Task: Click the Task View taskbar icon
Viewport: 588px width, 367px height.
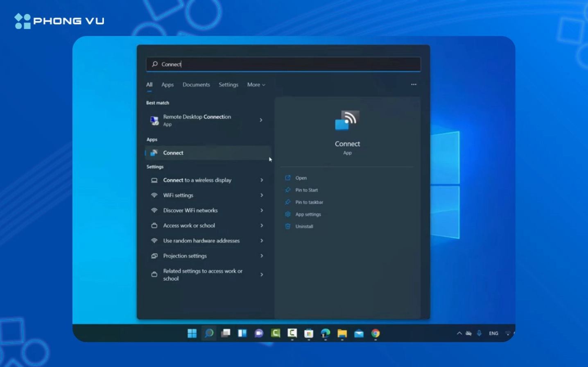Action: 226,333
